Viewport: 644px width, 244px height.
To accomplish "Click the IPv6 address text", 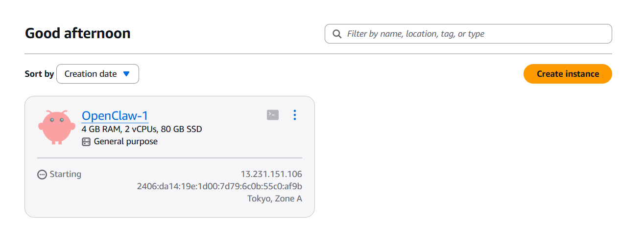I will click(x=219, y=186).
